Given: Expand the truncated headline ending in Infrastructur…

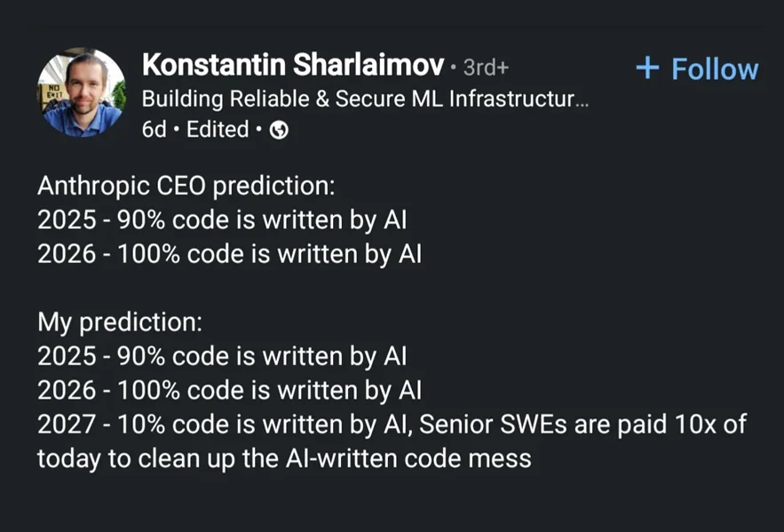Looking at the screenshot, I should [366, 99].
